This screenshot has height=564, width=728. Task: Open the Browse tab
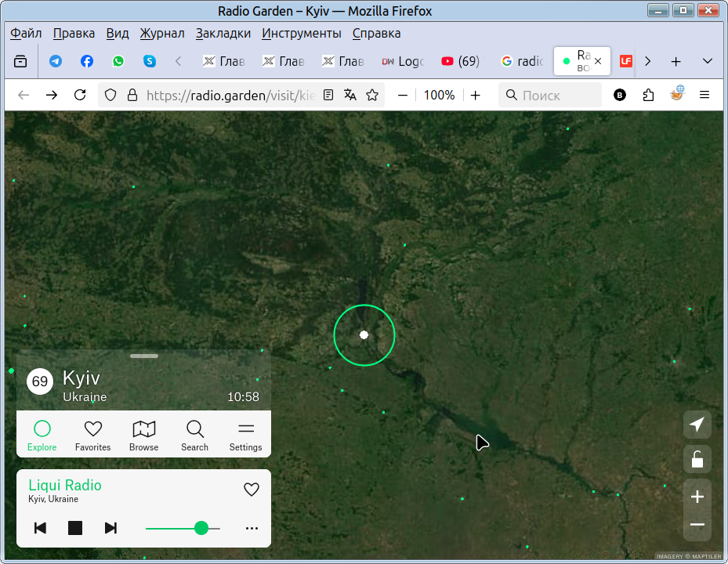(144, 436)
